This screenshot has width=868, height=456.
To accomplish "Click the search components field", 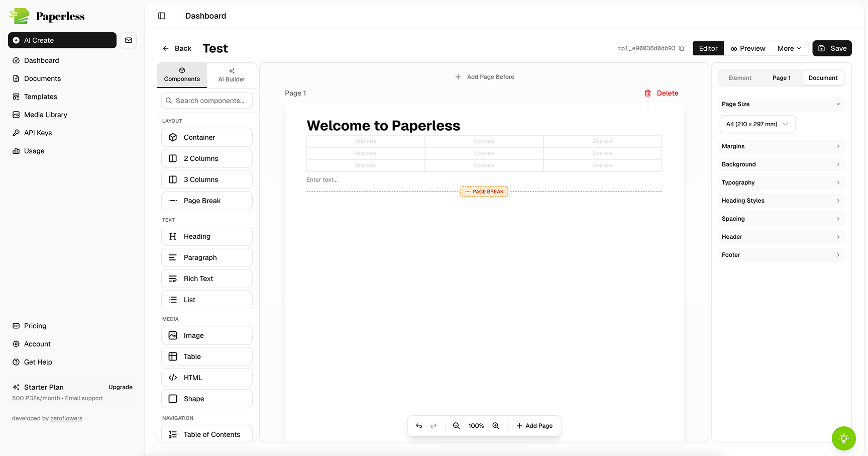I will 206,101.
